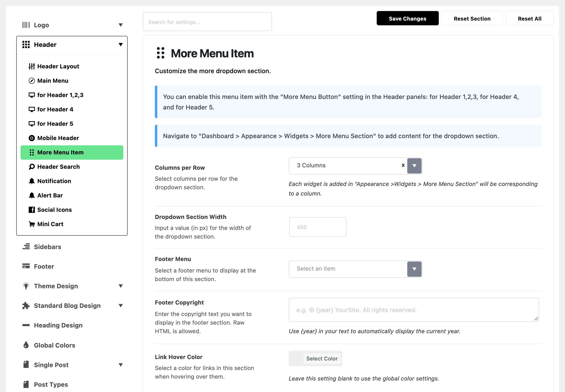The height and width of the screenshot is (392, 565).
Task: Click the Header Layout sliders icon
Action: [32, 66]
